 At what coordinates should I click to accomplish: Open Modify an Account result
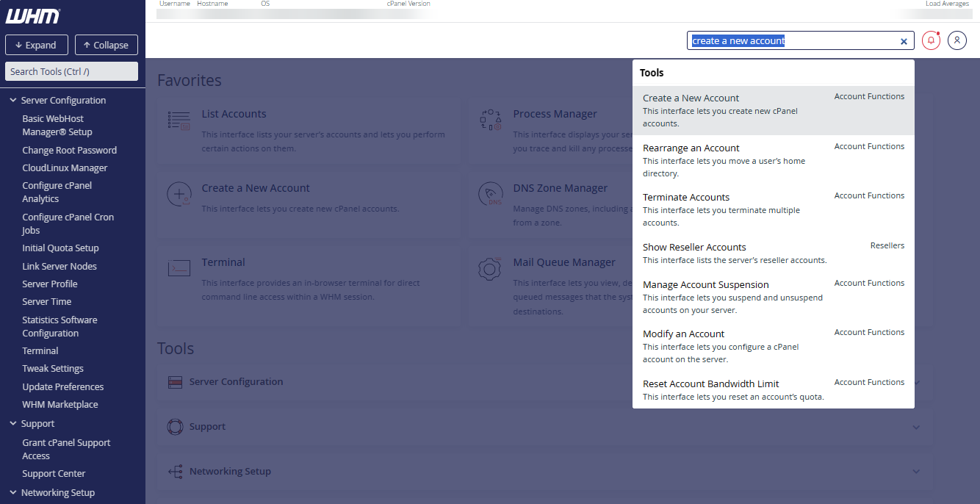(x=774, y=346)
